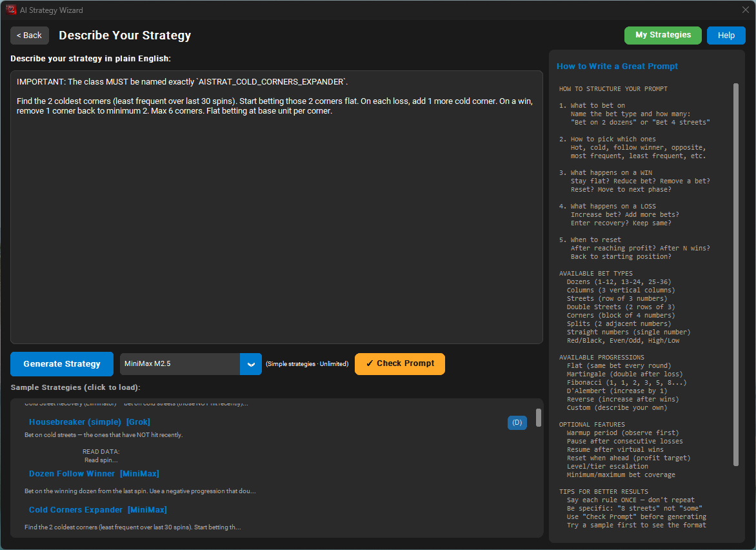Open the Help page
Screen dimensions: 756x550
[x=726, y=36]
